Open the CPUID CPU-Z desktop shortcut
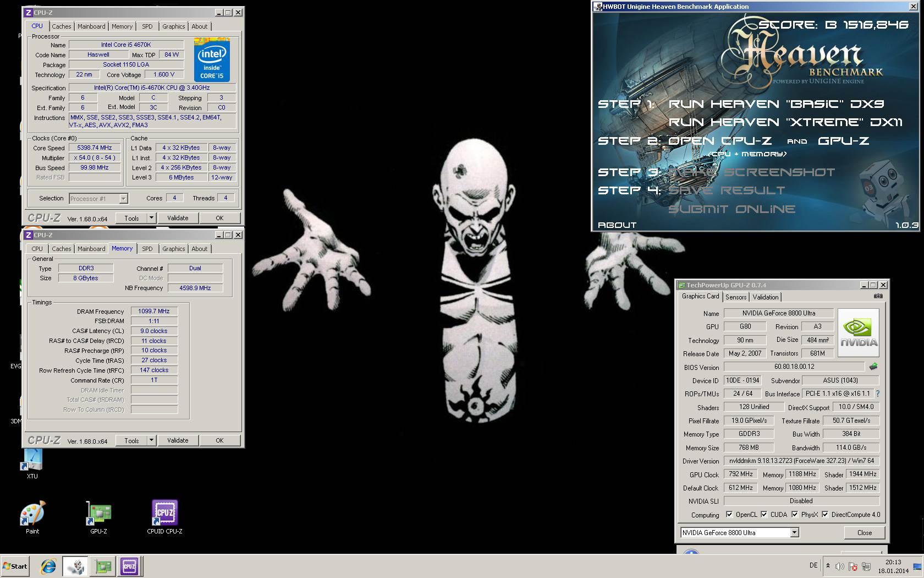The width and height of the screenshot is (924, 578). (x=164, y=516)
